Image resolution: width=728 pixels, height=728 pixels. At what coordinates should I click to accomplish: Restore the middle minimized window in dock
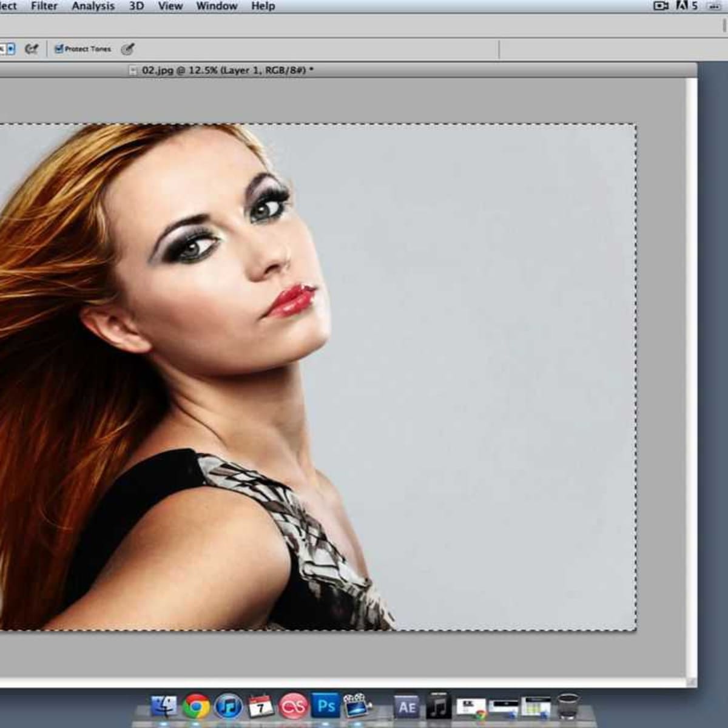pos(504,708)
